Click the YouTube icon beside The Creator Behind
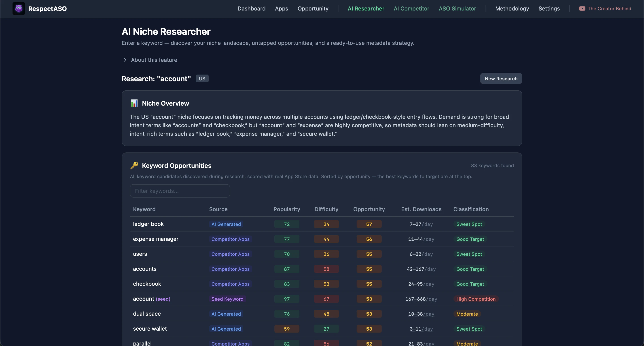This screenshot has width=644, height=346. (582, 9)
